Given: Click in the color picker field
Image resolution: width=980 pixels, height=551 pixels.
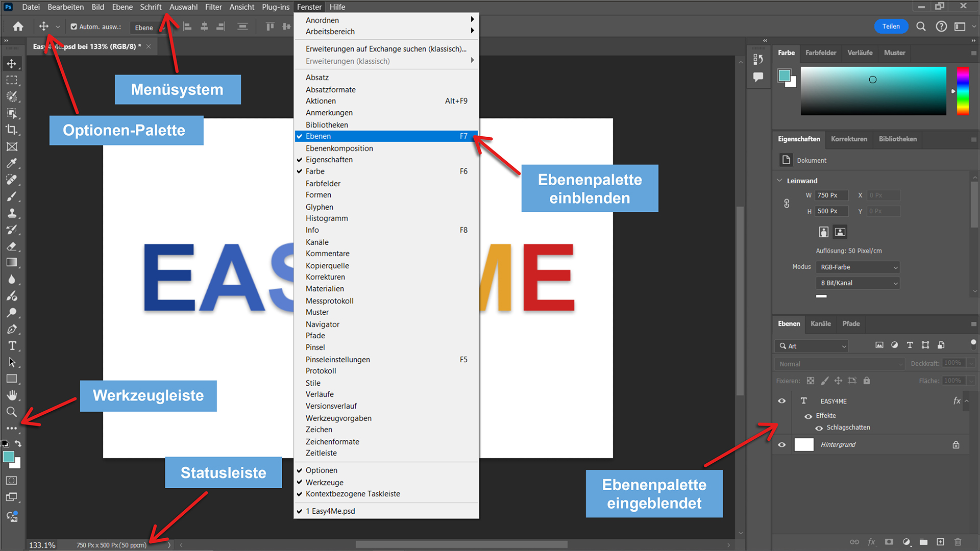Looking at the screenshot, I should (x=873, y=91).
